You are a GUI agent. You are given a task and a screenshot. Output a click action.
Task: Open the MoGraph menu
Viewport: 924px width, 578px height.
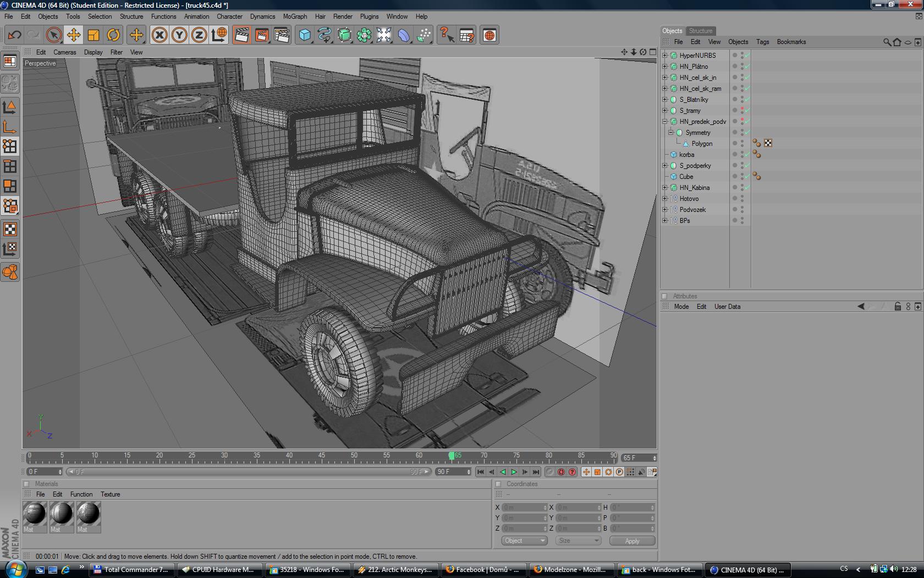pyautogui.click(x=295, y=17)
